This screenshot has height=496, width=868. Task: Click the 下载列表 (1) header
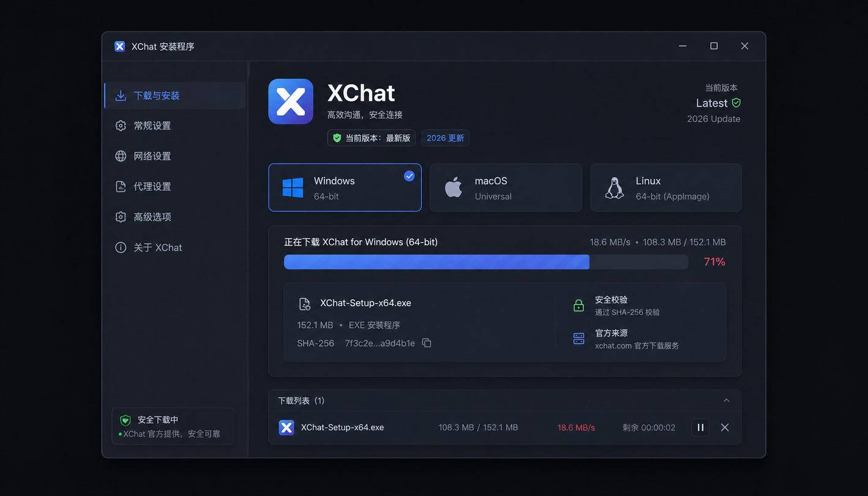(x=505, y=400)
